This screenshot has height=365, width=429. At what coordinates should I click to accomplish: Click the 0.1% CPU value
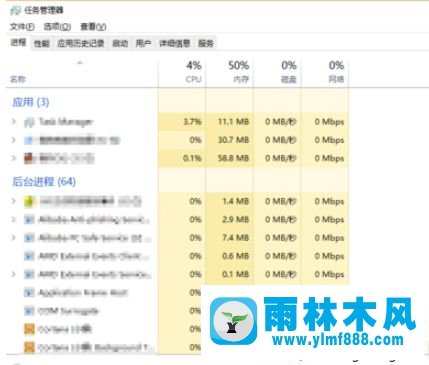tap(192, 158)
